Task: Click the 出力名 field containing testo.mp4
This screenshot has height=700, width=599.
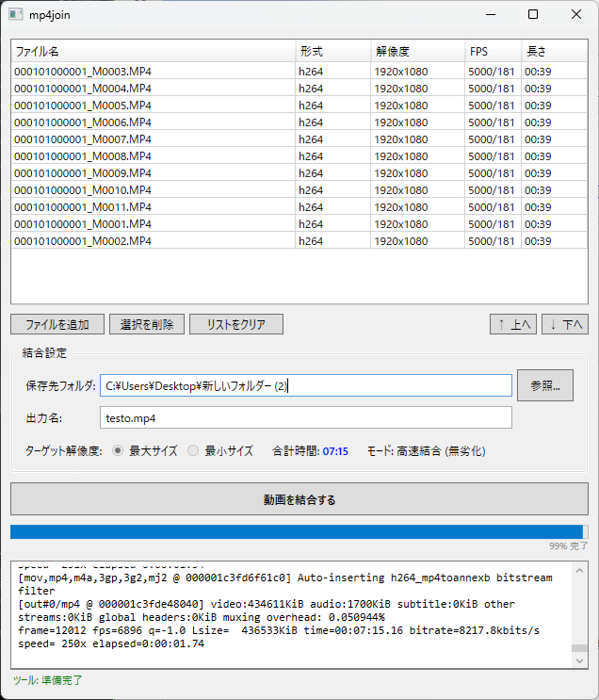Action: coord(306,417)
